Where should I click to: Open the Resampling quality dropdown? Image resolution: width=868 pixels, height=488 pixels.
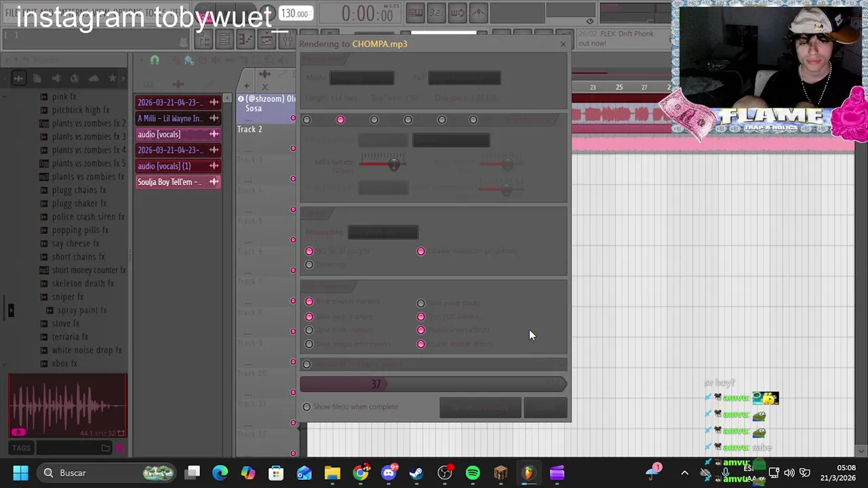coord(383,232)
